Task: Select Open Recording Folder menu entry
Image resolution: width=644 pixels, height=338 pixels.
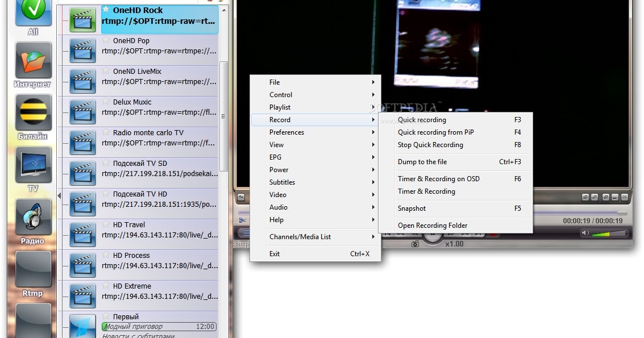Action: pyautogui.click(x=433, y=226)
